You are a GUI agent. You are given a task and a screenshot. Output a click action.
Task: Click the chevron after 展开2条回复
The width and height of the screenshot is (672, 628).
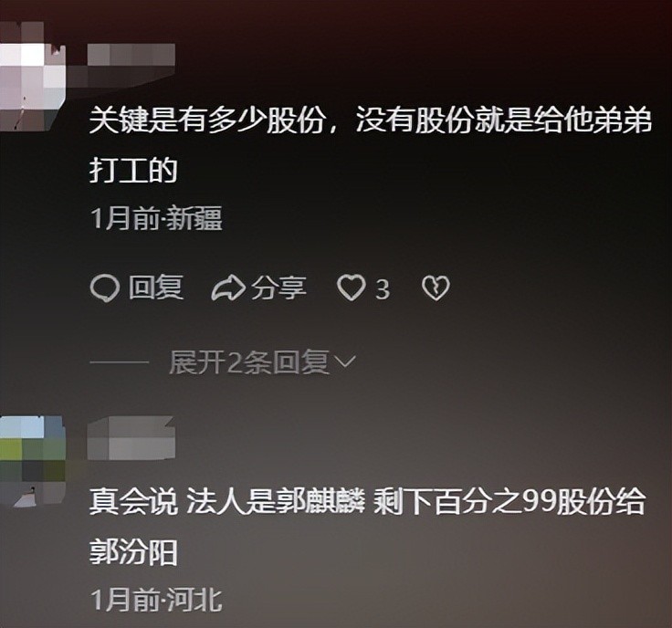point(344,362)
